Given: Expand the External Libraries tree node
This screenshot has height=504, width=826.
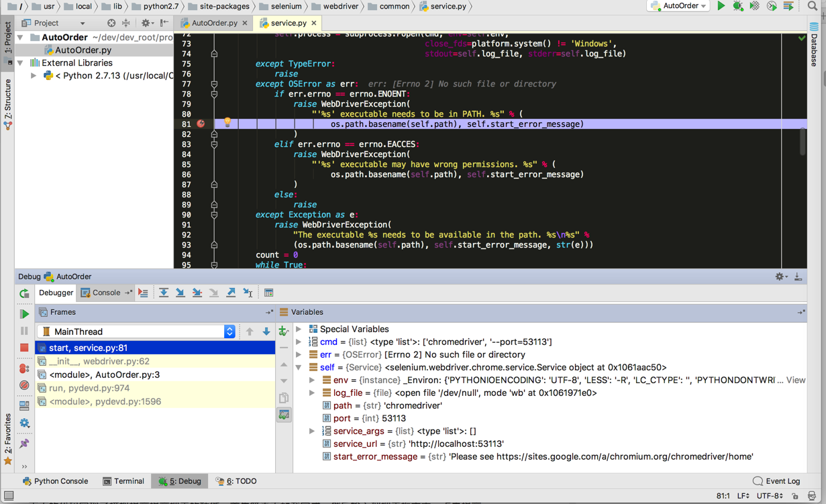Looking at the screenshot, I should click(x=21, y=63).
